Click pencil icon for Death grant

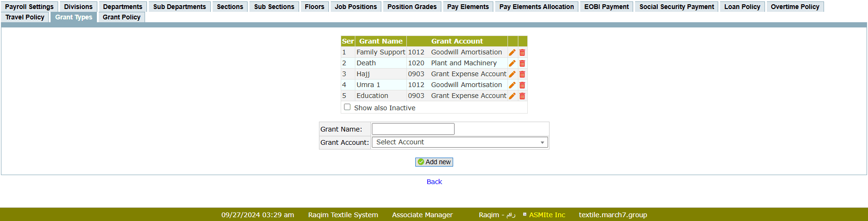pos(512,63)
